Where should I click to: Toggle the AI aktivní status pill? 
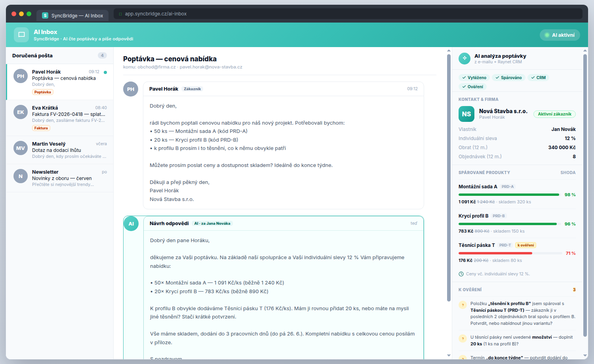pyautogui.click(x=560, y=35)
